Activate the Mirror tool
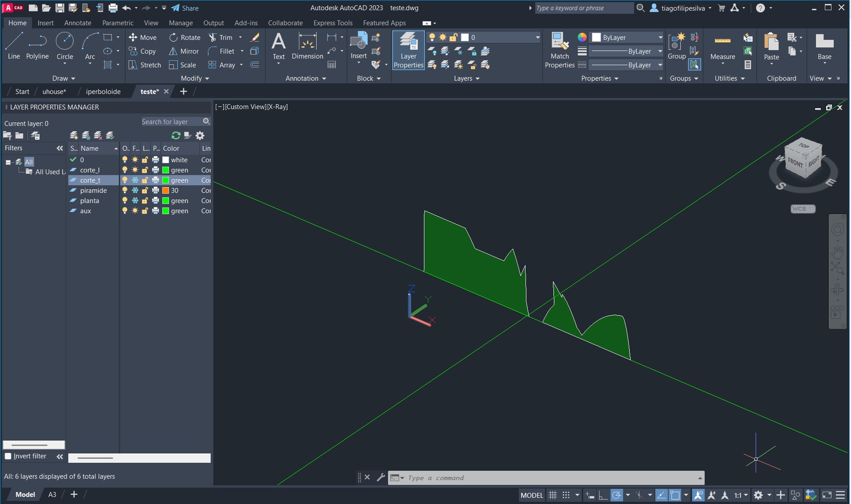The height and width of the screenshot is (504, 851). (184, 51)
